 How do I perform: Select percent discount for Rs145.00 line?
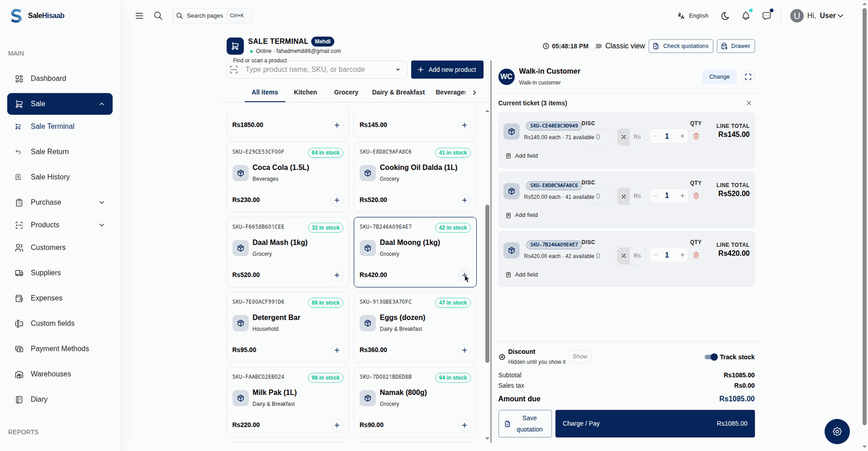[624, 137]
